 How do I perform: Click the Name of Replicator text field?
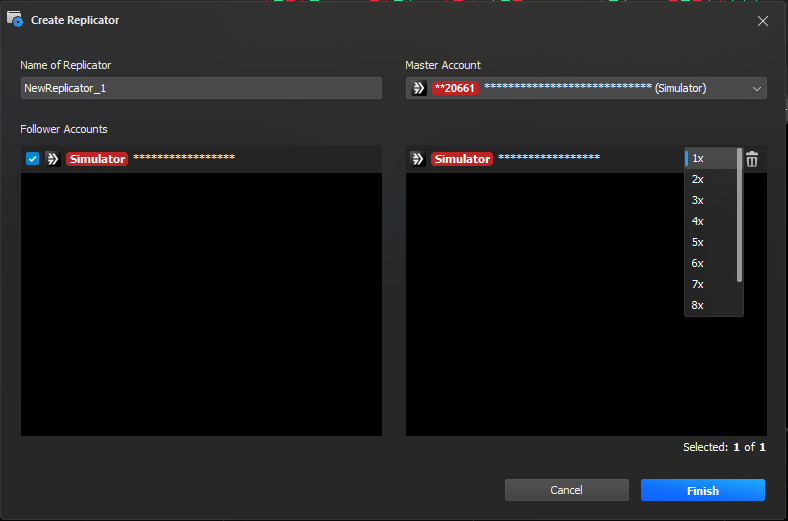[x=201, y=88]
